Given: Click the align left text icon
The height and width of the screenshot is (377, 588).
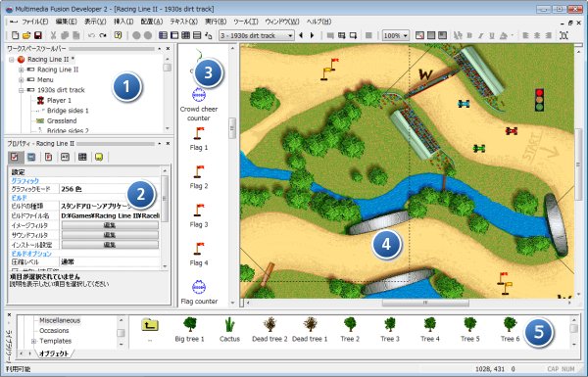Looking at the screenshot, I should (525, 35).
